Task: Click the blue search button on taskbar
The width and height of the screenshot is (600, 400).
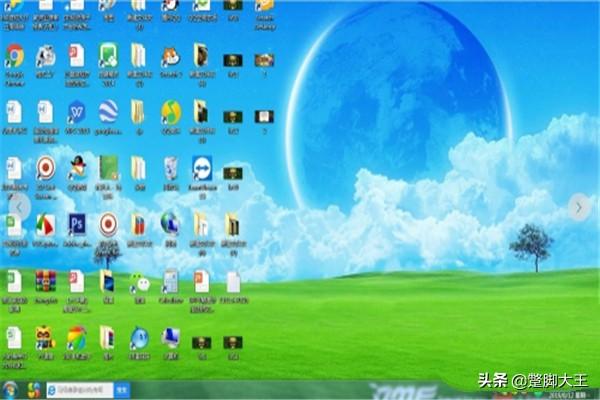Action: point(122,390)
